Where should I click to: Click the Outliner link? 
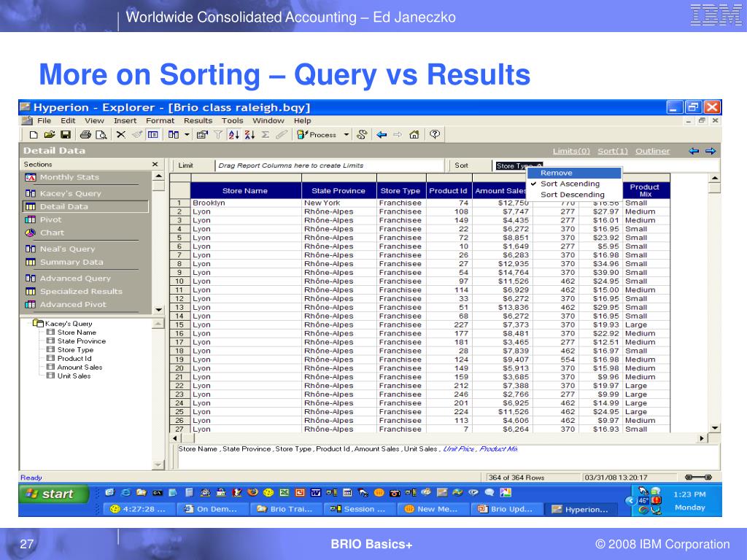(652, 151)
